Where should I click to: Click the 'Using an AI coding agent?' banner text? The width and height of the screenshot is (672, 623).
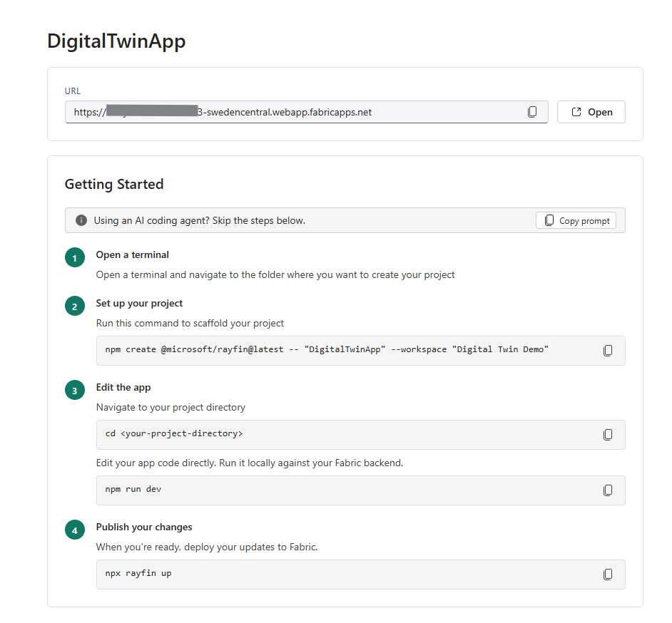[x=200, y=220]
